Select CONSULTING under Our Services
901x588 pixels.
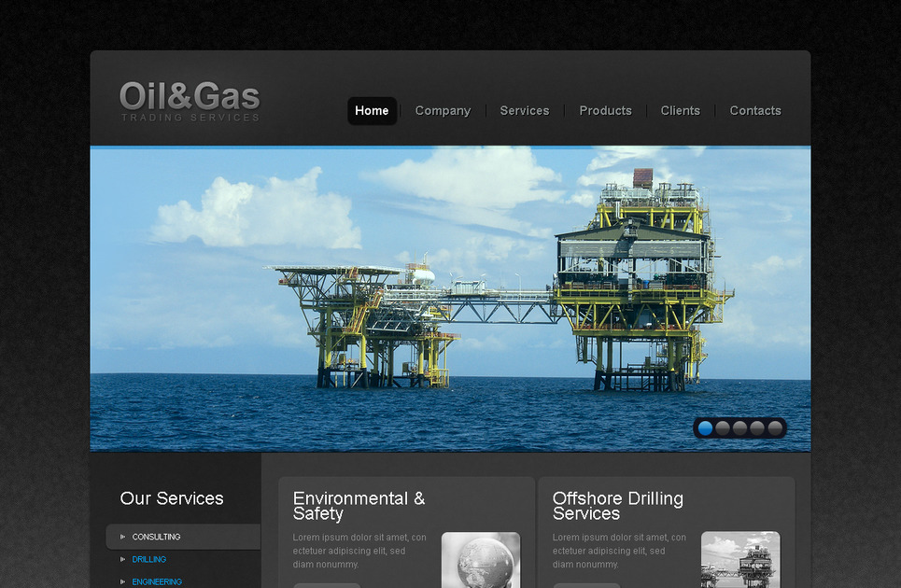pos(155,537)
